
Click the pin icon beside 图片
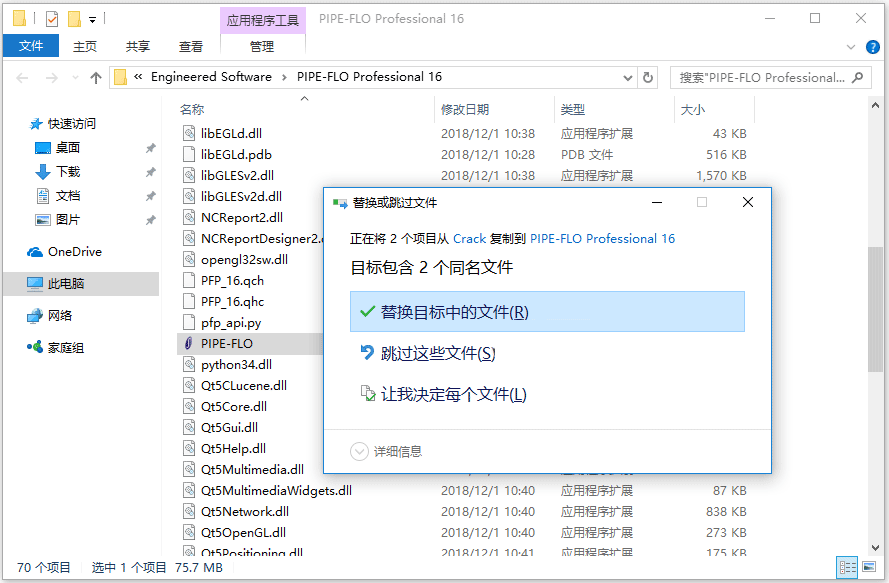pos(150,220)
